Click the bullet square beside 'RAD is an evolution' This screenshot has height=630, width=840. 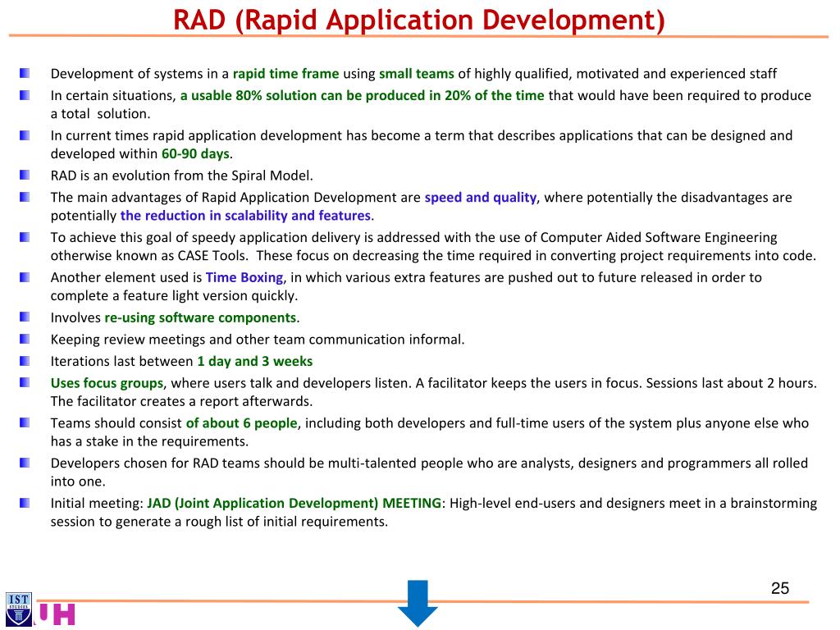[25, 176]
